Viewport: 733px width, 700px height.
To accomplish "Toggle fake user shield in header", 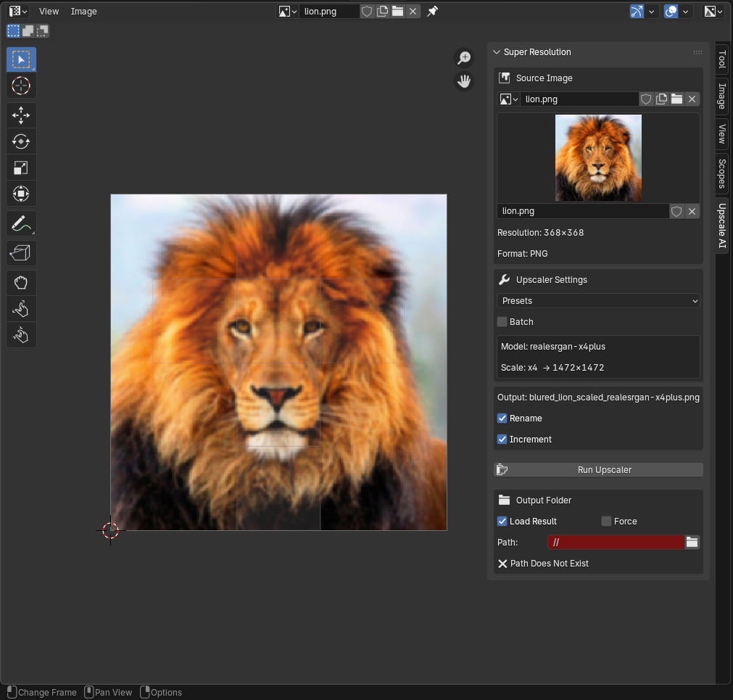I will (367, 11).
